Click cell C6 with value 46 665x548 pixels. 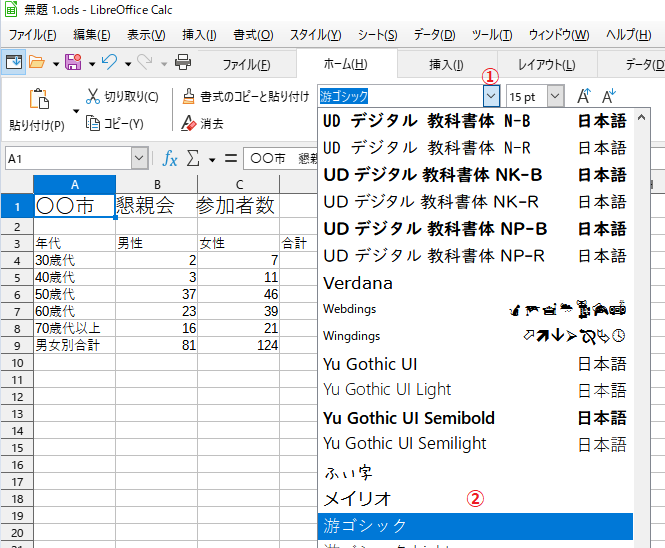[x=238, y=294]
